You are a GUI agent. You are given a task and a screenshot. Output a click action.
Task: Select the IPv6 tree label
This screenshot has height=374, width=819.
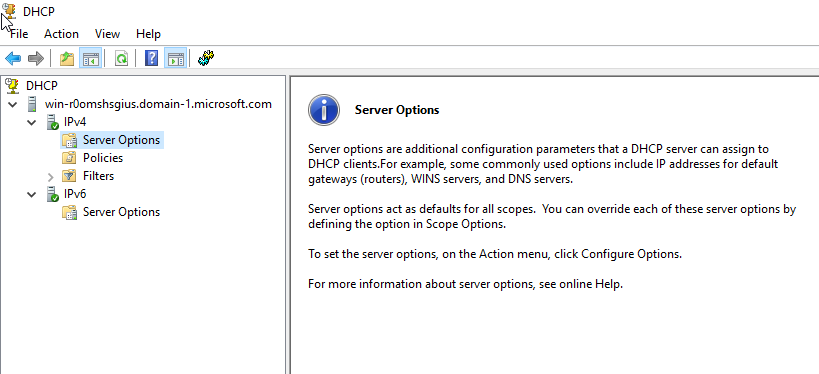(x=75, y=194)
